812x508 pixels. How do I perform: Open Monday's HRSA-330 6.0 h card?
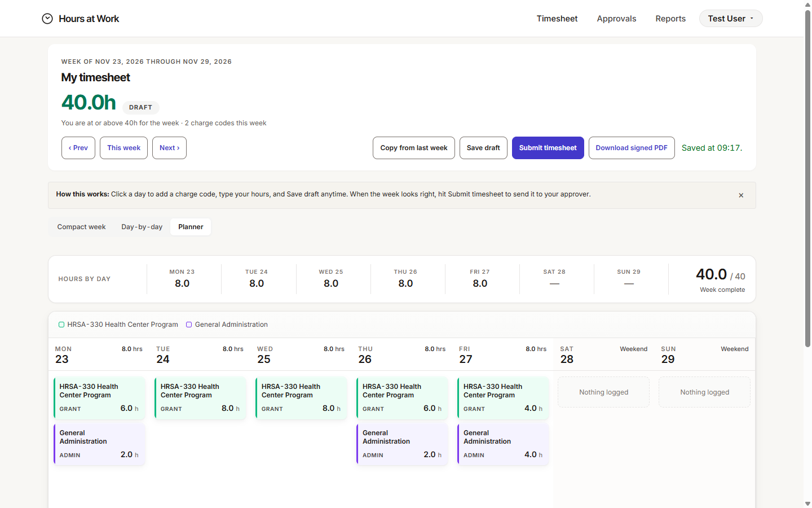pos(99,398)
